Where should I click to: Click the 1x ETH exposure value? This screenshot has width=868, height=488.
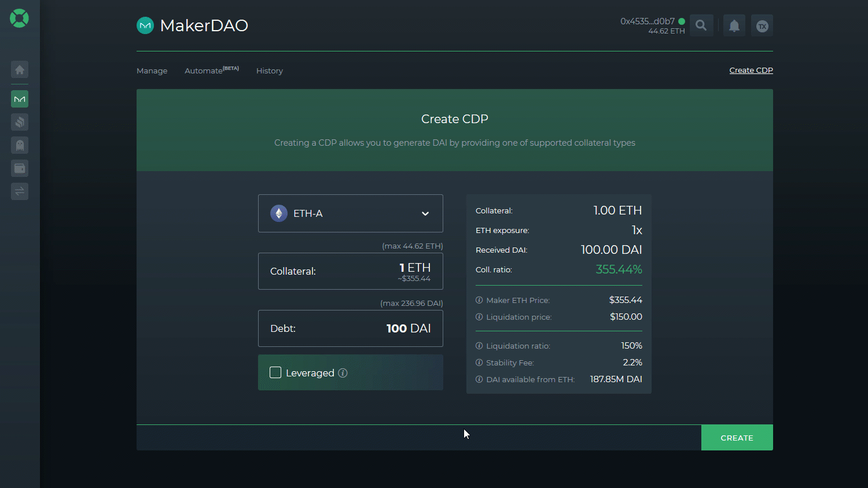(637, 230)
